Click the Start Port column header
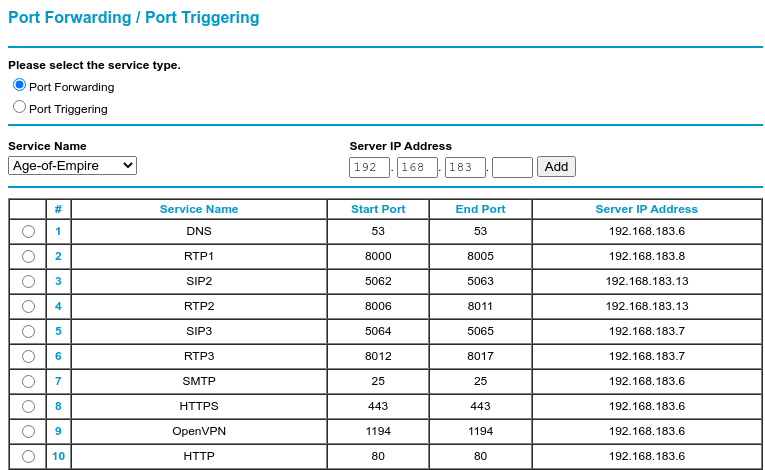This screenshot has width=765, height=470. pos(378,209)
